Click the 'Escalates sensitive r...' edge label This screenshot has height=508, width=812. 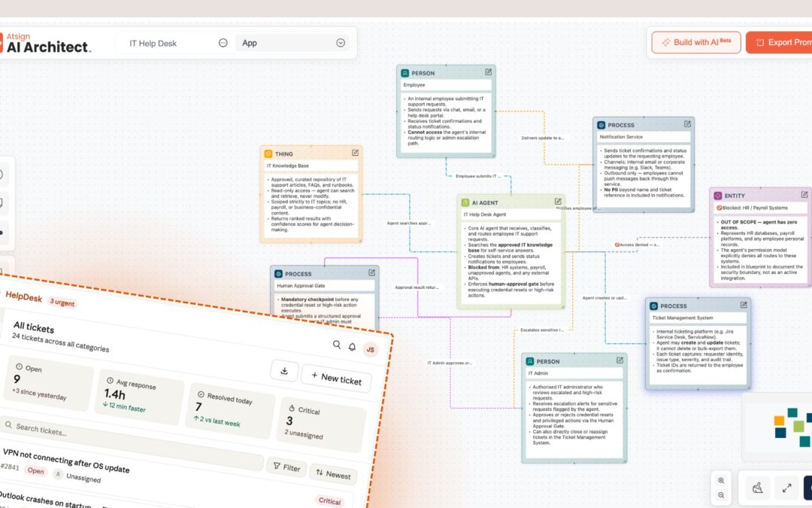coord(541,330)
